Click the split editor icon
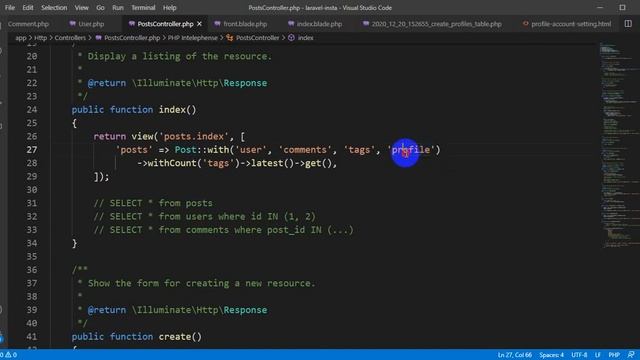 coord(628,24)
